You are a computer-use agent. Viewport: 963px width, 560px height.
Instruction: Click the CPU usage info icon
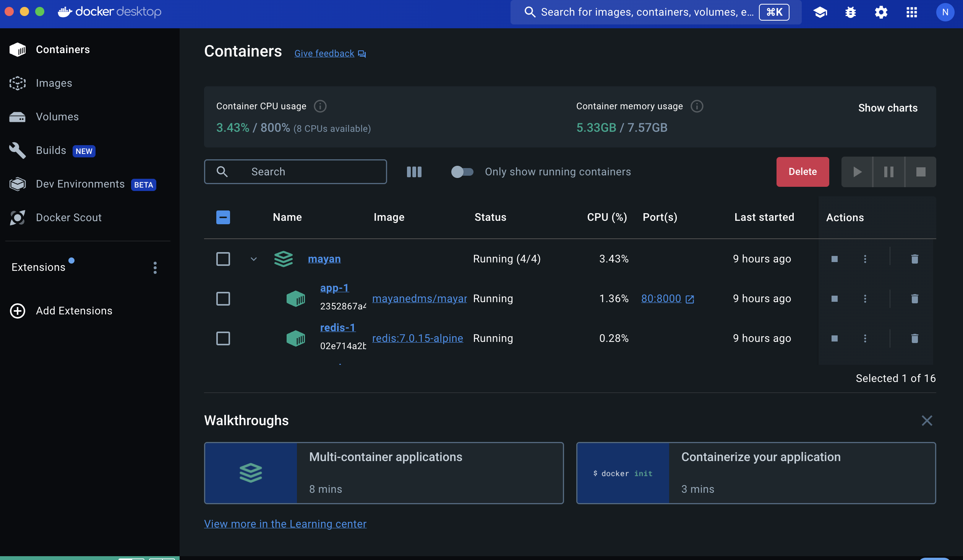coord(320,106)
